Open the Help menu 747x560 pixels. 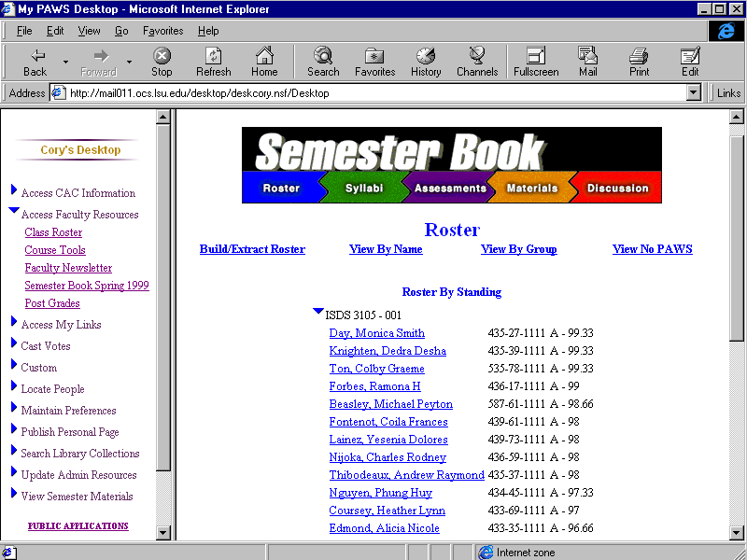(x=208, y=31)
